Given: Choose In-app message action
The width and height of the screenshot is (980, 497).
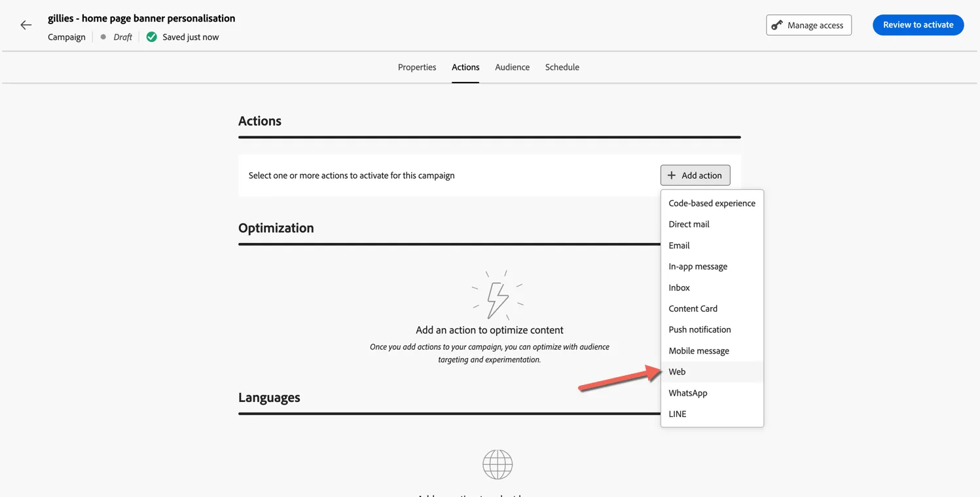Looking at the screenshot, I should (712, 267).
